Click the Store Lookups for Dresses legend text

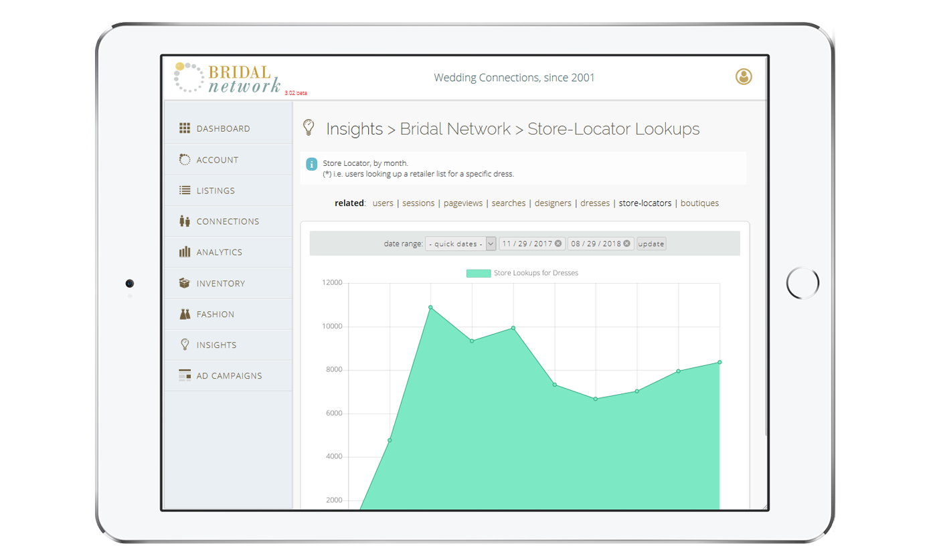tap(536, 273)
